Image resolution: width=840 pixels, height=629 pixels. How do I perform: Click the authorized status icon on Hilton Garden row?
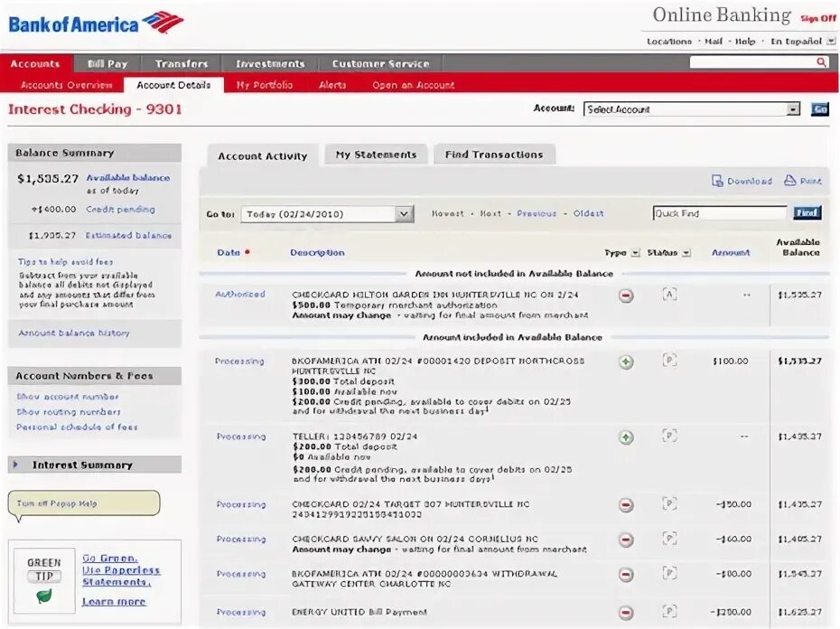pyautogui.click(x=669, y=294)
